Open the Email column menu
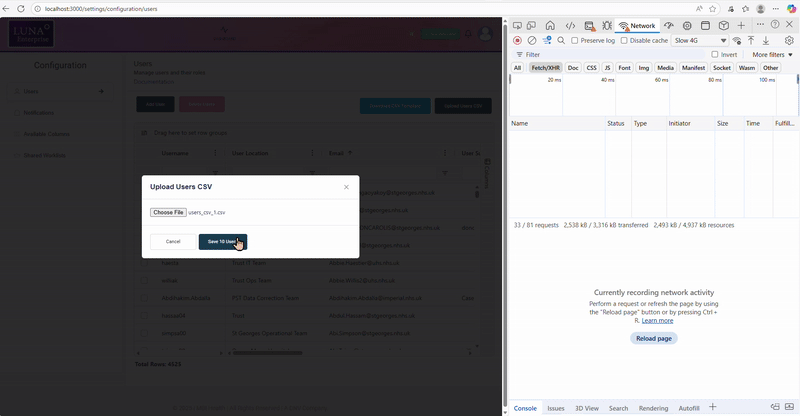This screenshot has width=800, height=416. pos(445,153)
